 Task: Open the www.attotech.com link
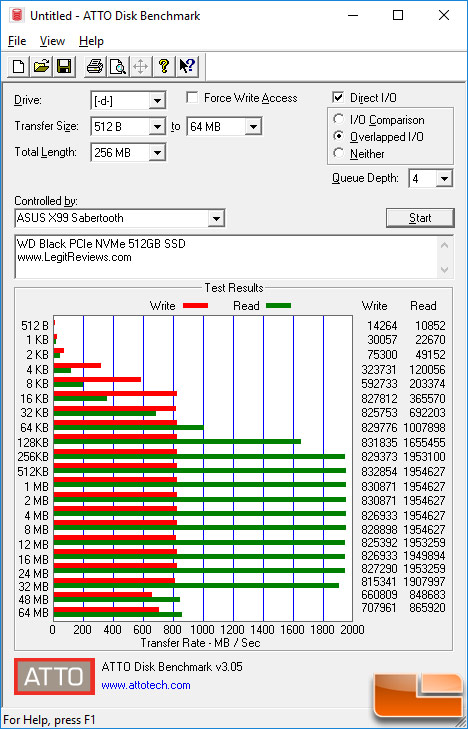pos(146,685)
